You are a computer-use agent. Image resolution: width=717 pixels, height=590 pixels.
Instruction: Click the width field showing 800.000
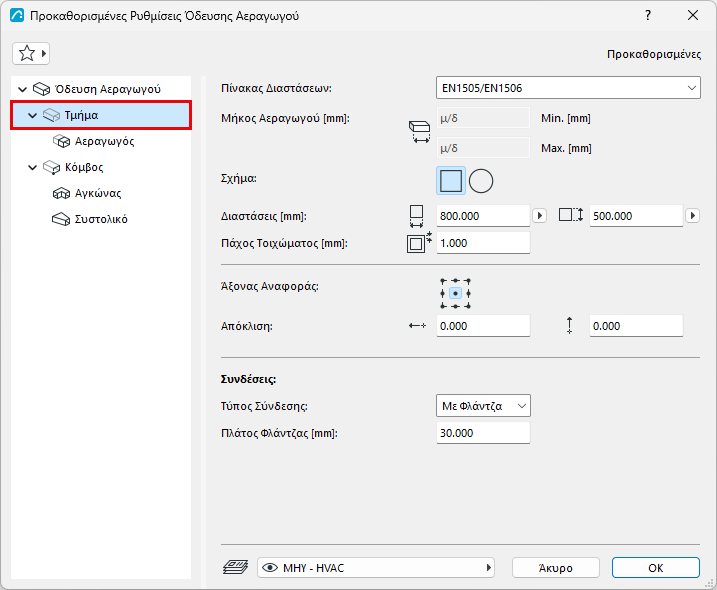(483, 216)
